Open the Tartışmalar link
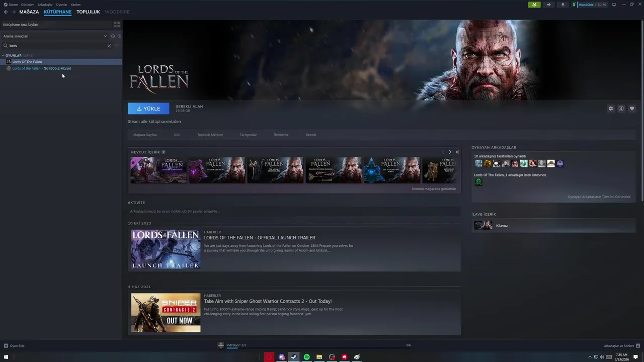The width and height of the screenshot is (644, 362). tap(248, 135)
